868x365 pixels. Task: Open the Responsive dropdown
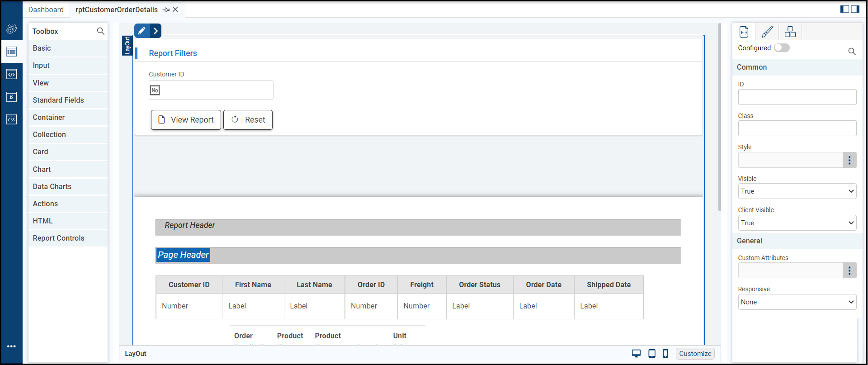click(x=797, y=302)
